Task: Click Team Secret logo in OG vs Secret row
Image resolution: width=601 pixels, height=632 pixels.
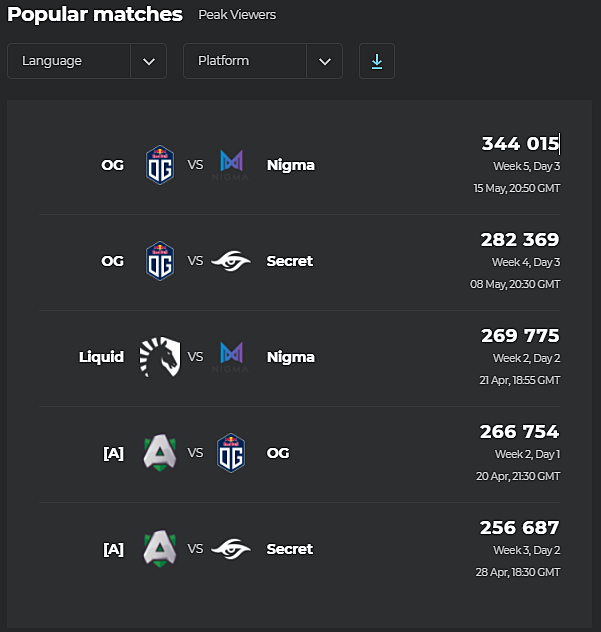Action: 232,261
